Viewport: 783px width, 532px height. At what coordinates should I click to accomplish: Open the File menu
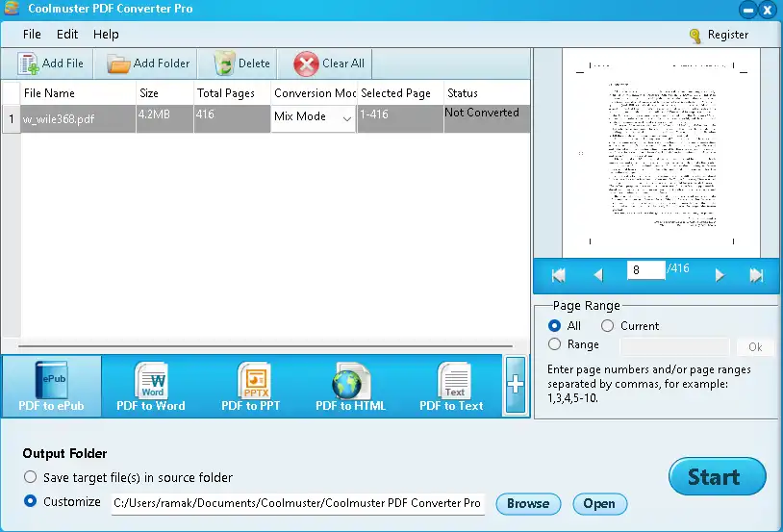click(32, 35)
